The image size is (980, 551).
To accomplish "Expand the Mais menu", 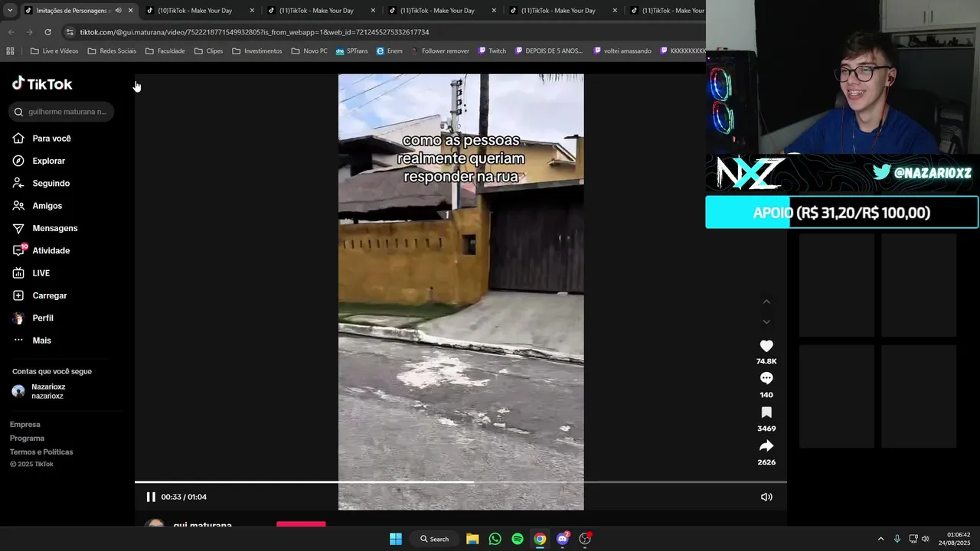I will [x=32, y=341].
